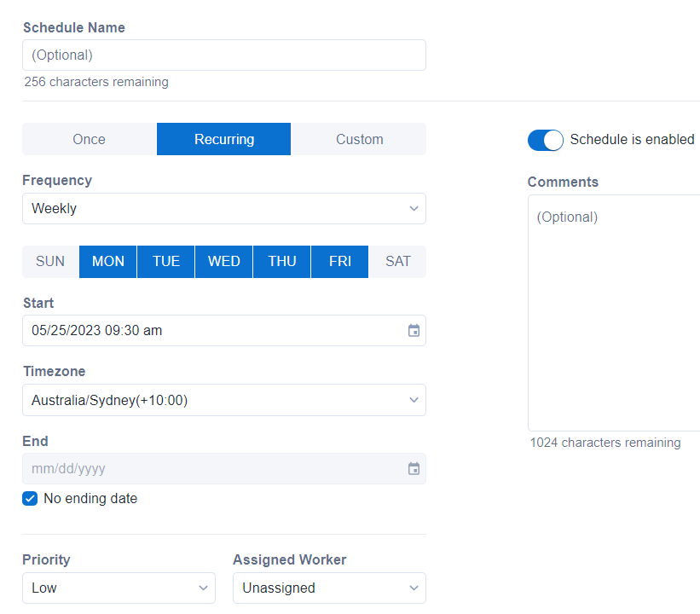The image size is (700, 614).
Task: Uncheck the No ending date checkbox
Action: (30, 498)
